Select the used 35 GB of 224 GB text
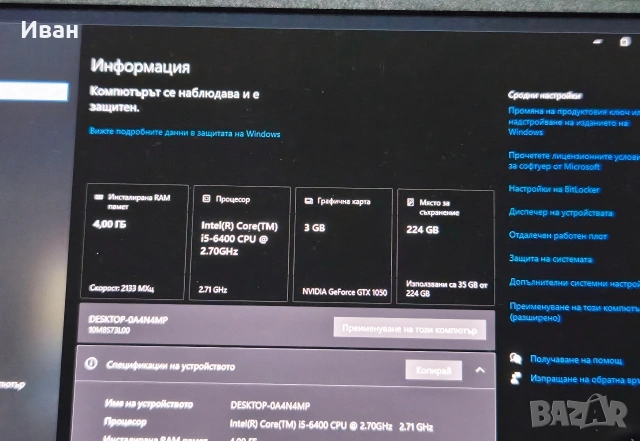 tap(447, 289)
